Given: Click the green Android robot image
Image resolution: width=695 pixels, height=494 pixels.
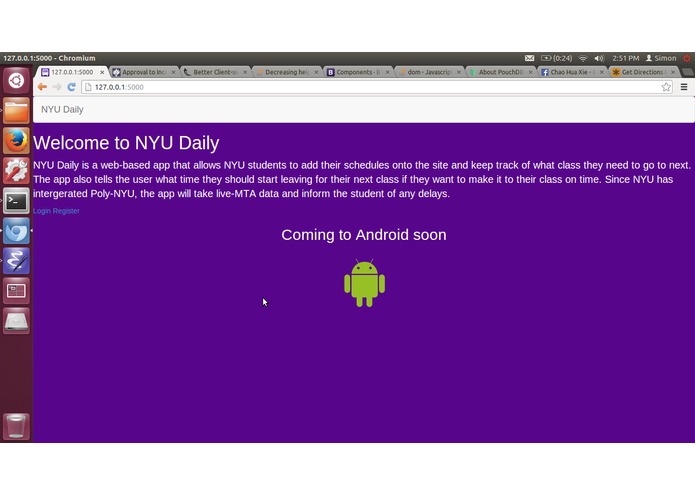Looking at the screenshot, I should pos(364,283).
